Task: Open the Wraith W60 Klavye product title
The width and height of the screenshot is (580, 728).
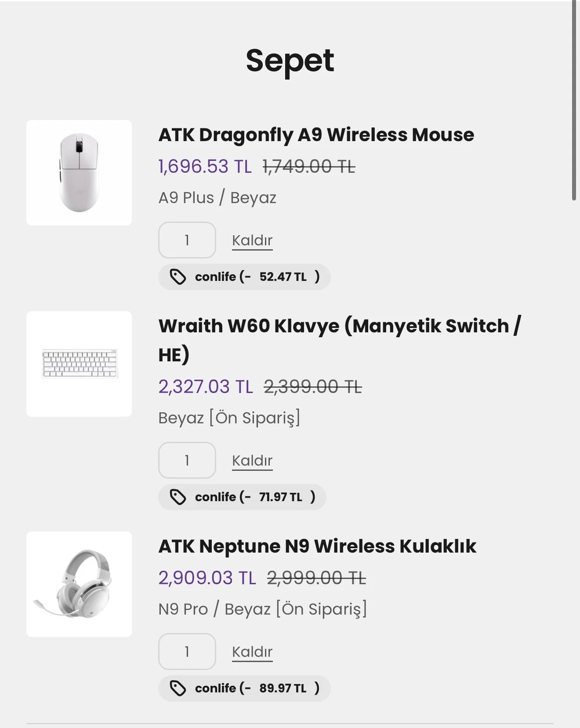Action: [339, 326]
